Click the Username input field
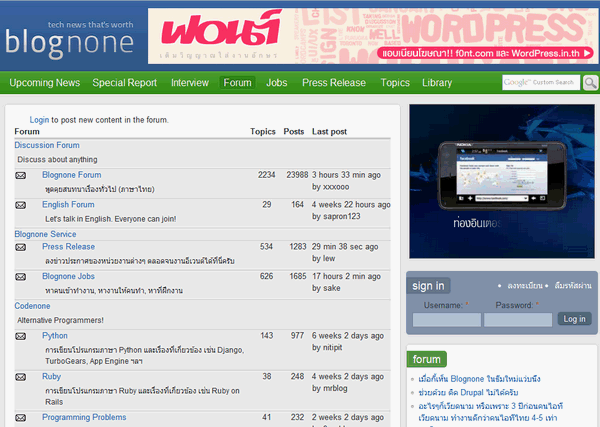600x427 pixels. tap(447, 319)
